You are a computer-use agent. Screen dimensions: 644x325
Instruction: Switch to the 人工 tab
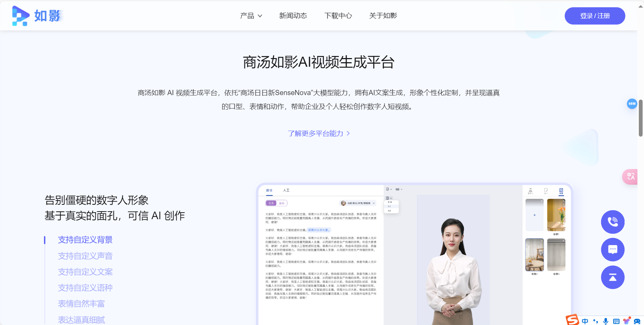pyautogui.click(x=286, y=191)
